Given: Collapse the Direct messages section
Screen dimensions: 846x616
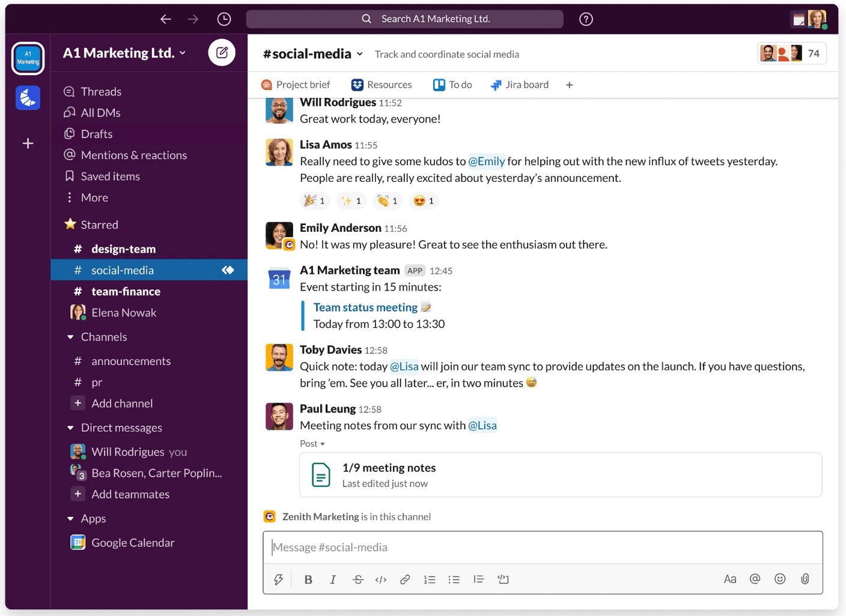Looking at the screenshot, I should pos(70,428).
